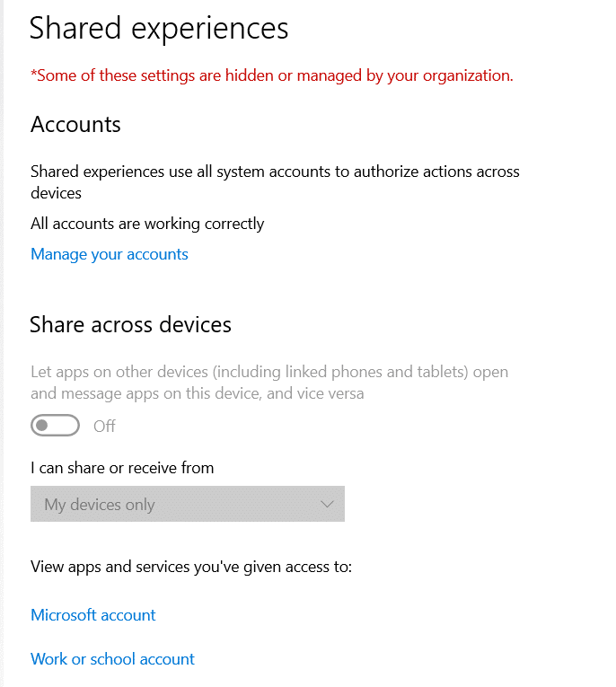Open the Work or school account link

112,659
